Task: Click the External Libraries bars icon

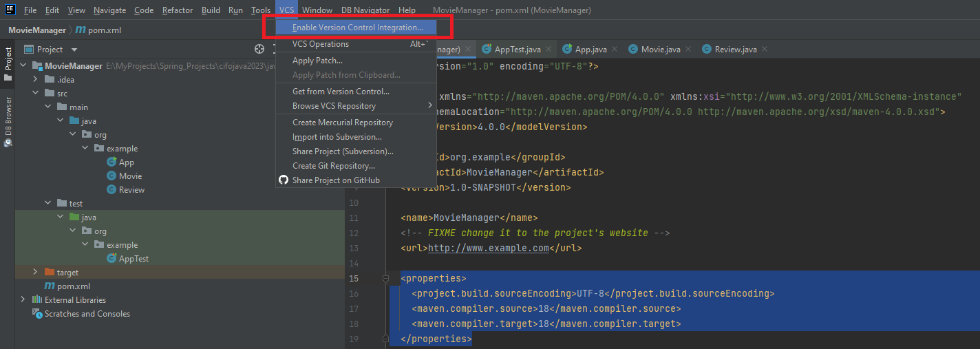Action: pos(37,300)
